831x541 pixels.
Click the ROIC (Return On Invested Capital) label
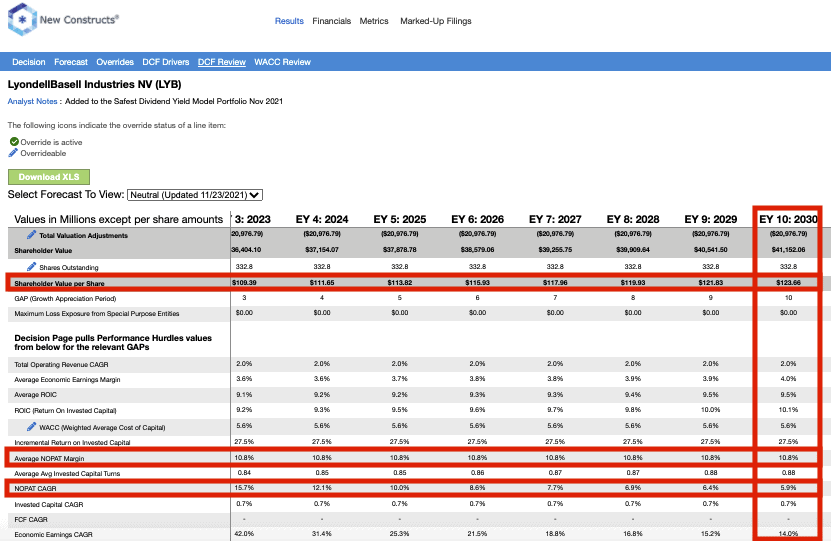pyautogui.click(x=65, y=411)
